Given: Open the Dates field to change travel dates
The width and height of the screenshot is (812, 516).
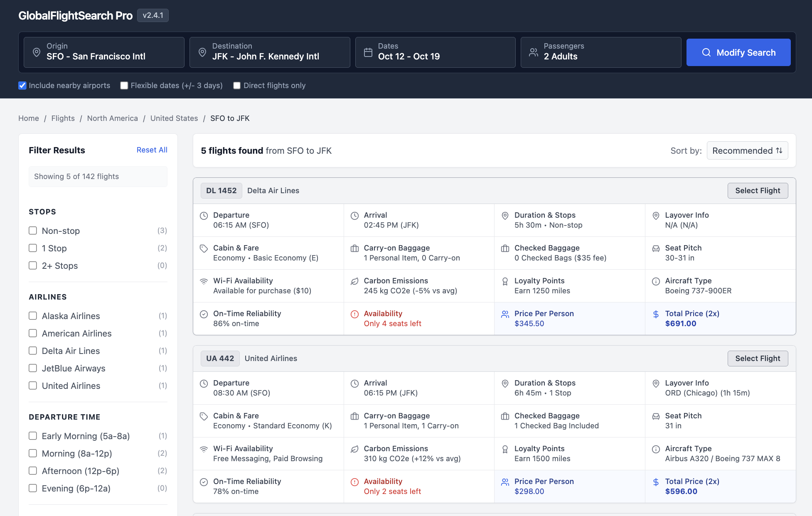Looking at the screenshot, I should coord(435,52).
